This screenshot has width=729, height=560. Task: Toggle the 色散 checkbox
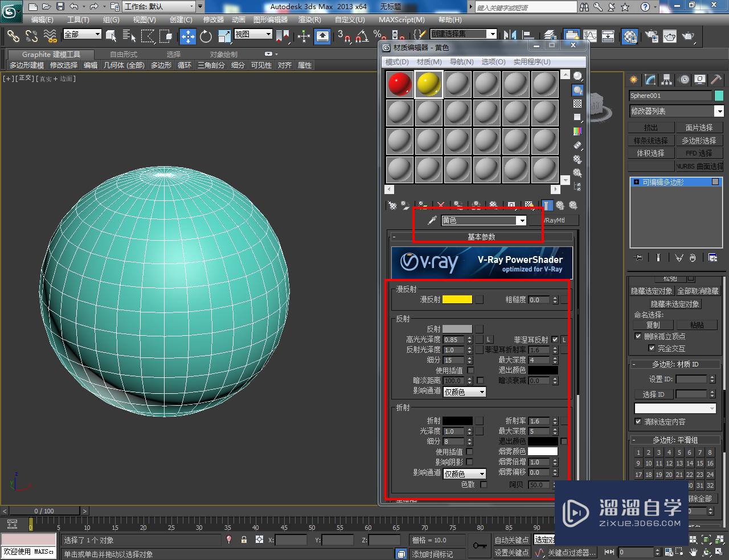point(484,484)
